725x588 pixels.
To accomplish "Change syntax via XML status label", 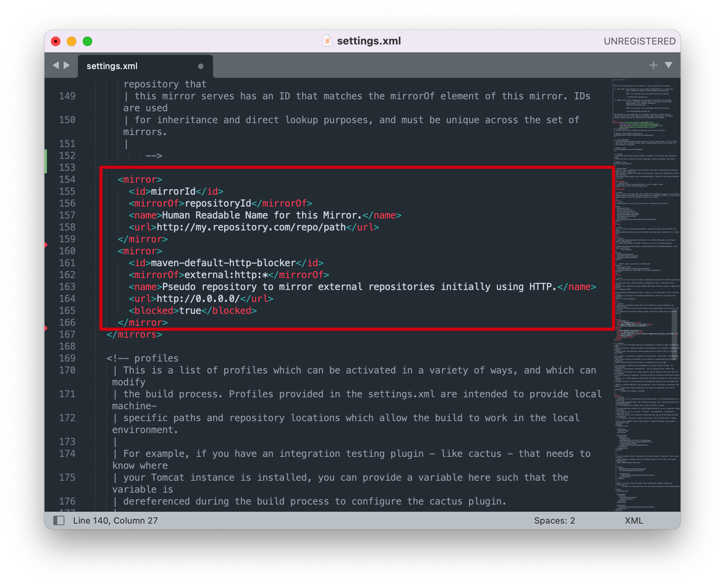I will tap(634, 520).
